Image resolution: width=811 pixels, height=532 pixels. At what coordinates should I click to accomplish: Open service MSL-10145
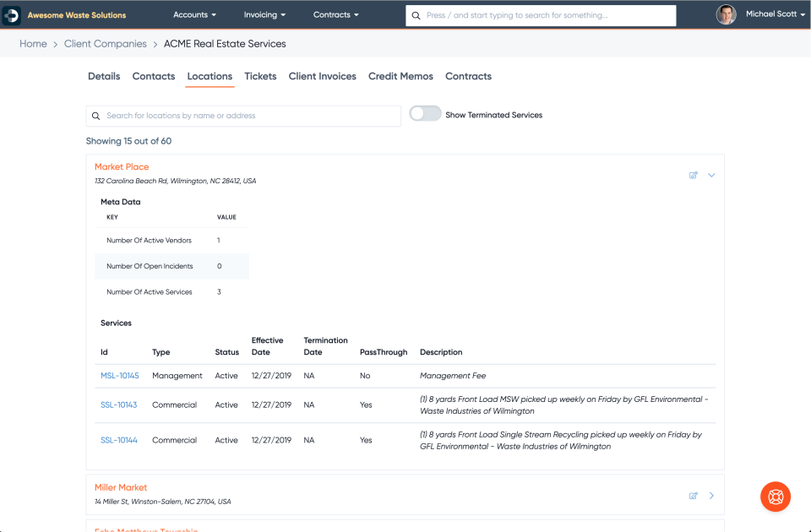click(x=119, y=375)
